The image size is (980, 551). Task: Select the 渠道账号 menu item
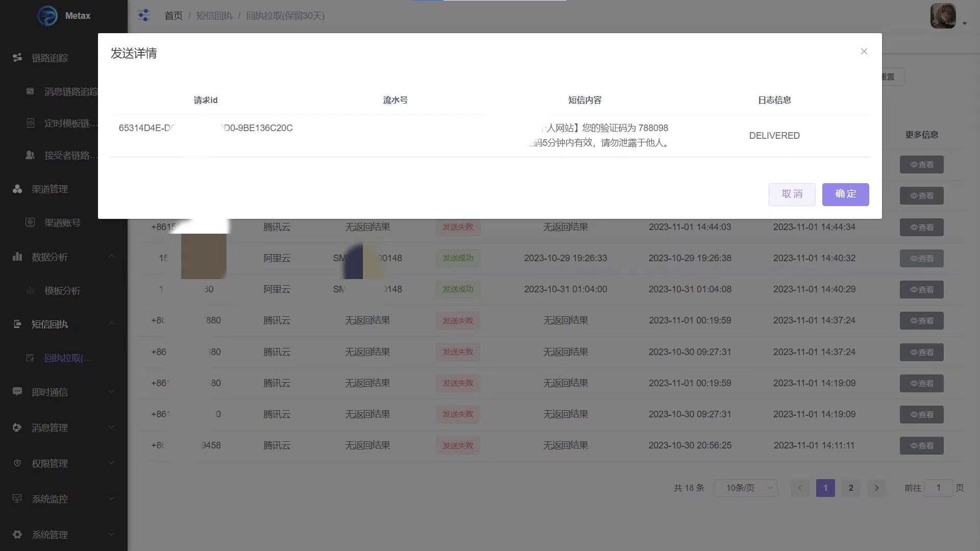tap(62, 223)
